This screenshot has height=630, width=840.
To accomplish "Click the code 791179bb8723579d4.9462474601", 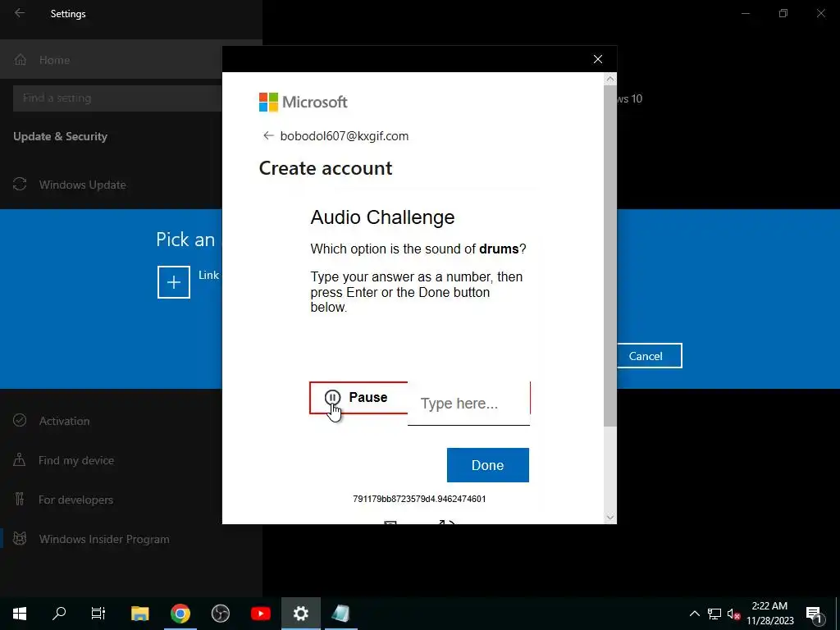I will [419, 499].
